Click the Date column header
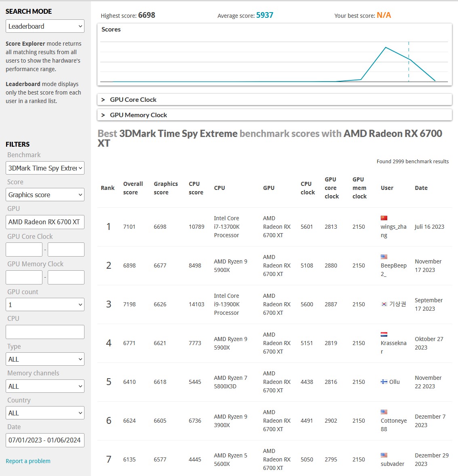The width and height of the screenshot is (458, 476). pos(421,188)
